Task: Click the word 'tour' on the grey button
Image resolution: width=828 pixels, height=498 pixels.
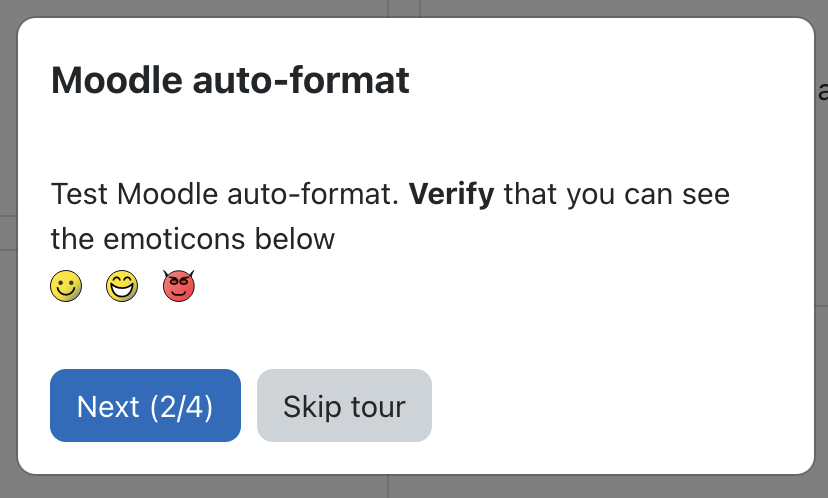Action: pos(379,407)
